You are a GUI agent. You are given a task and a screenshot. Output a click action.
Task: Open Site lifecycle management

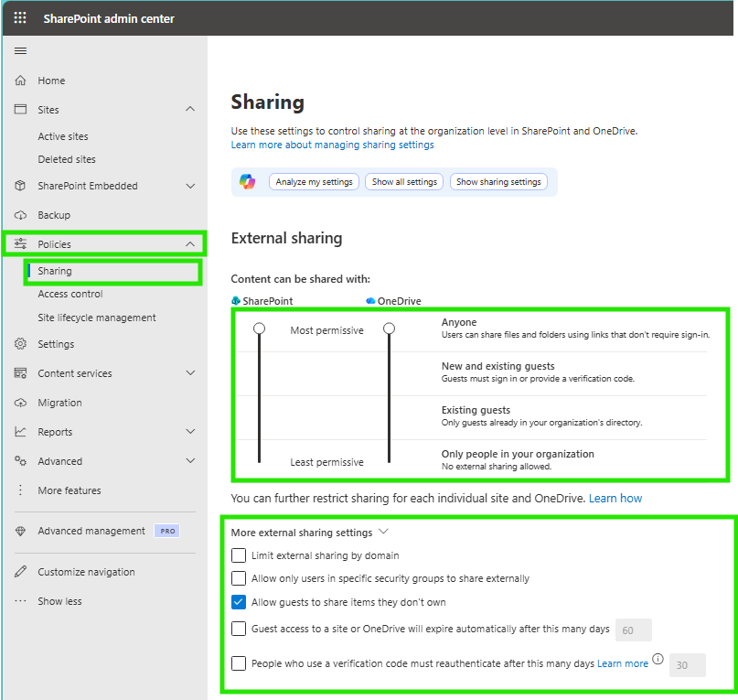click(97, 318)
